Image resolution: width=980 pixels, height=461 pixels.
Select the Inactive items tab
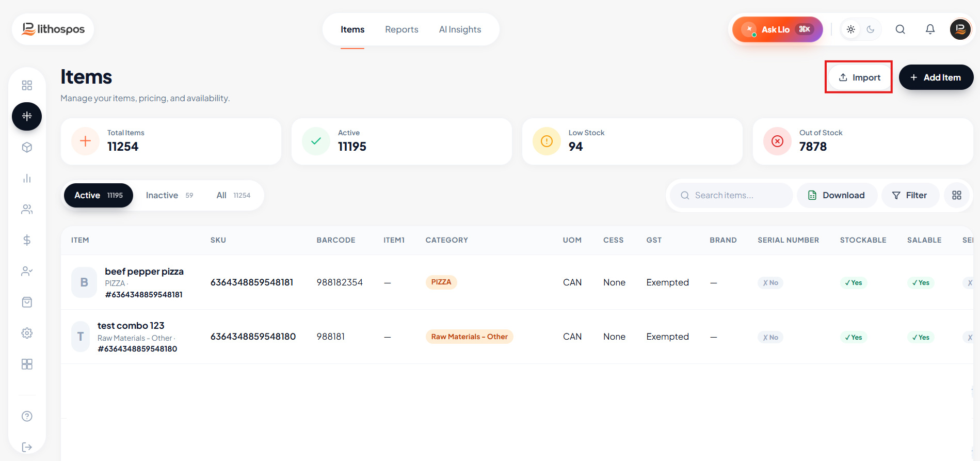pos(169,195)
